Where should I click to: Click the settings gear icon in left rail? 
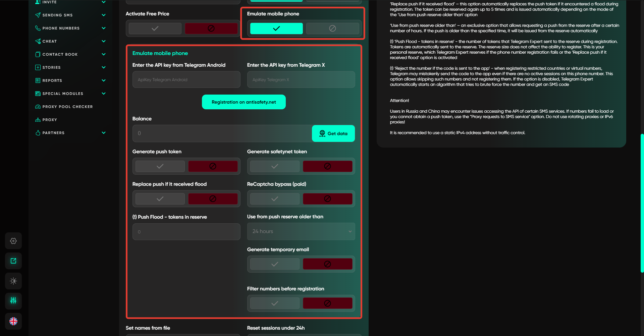coord(13,241)
